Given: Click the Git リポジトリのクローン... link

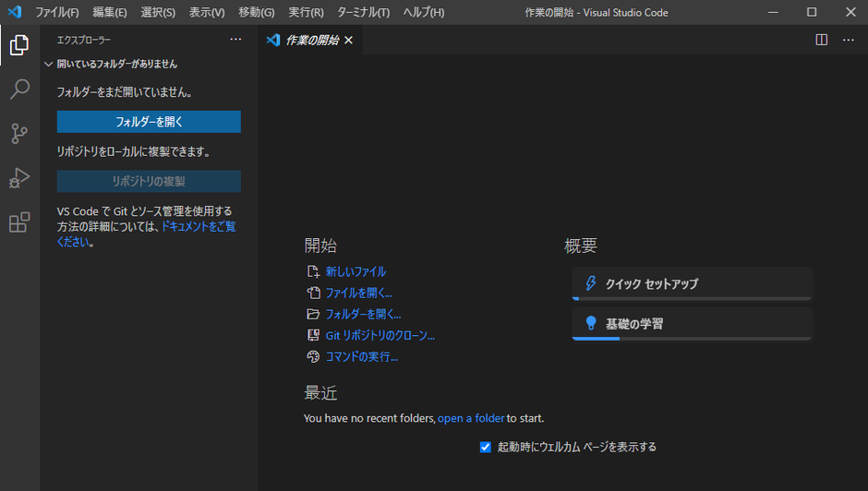Looking at the screenshot, I should [x=380, y=335].
